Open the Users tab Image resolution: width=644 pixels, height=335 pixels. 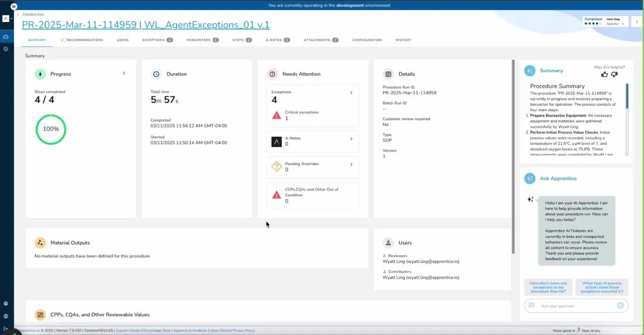(123, 40)
